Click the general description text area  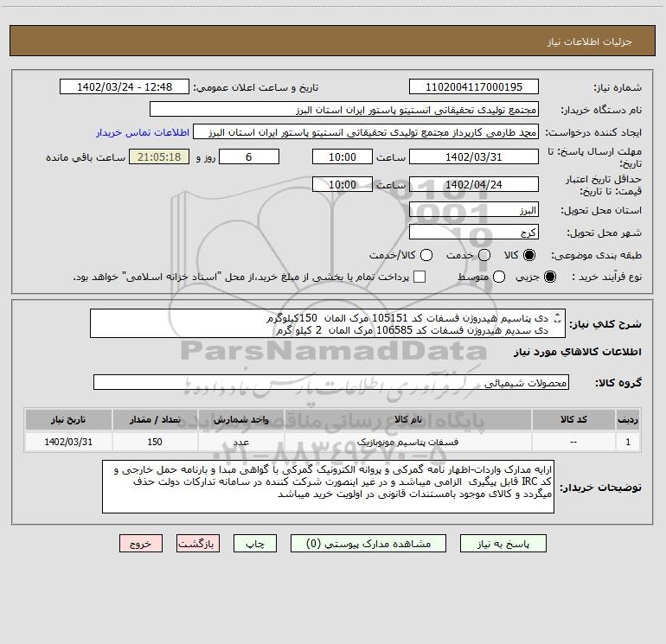point(328,324)
